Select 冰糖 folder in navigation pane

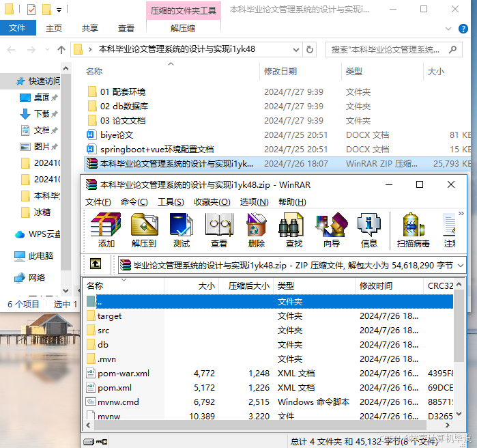(36, 212)
